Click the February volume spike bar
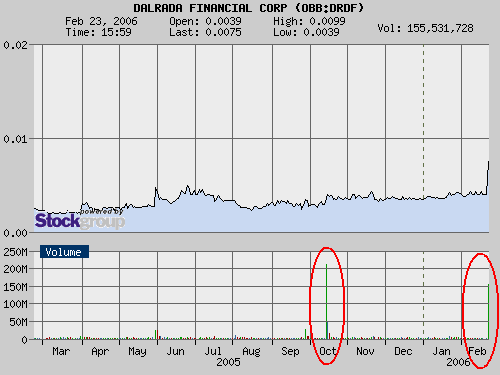Viewport: 500px width, 375px height. click(488, 312)
